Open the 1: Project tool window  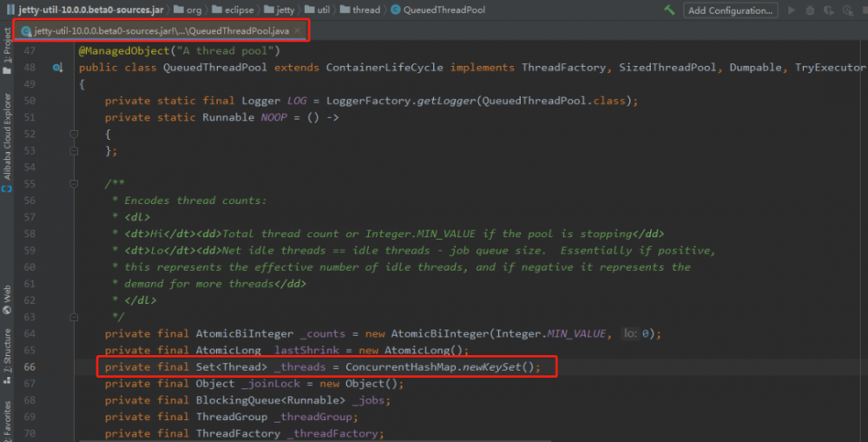7,49
